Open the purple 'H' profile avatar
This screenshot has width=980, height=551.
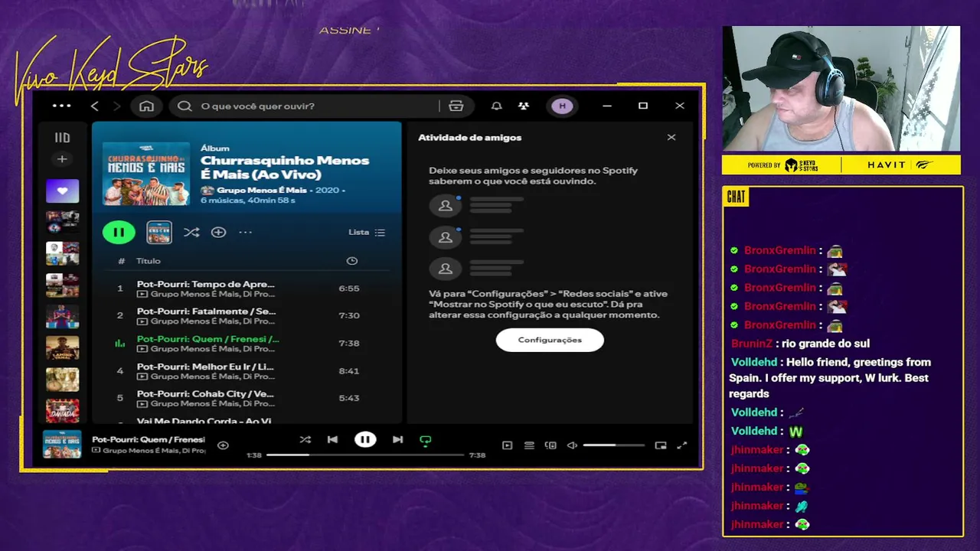coord(563,106)
